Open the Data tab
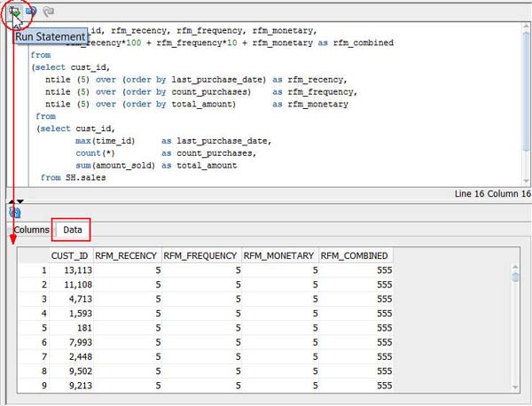Screen dimensions: 532x406 tap(72, 230)
